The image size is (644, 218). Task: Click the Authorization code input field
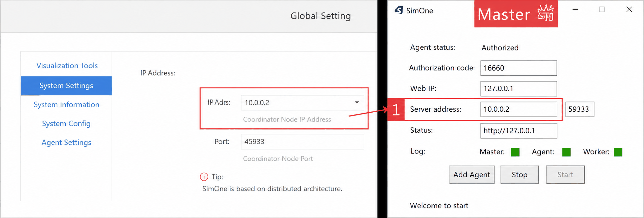(x=519, y=68)
